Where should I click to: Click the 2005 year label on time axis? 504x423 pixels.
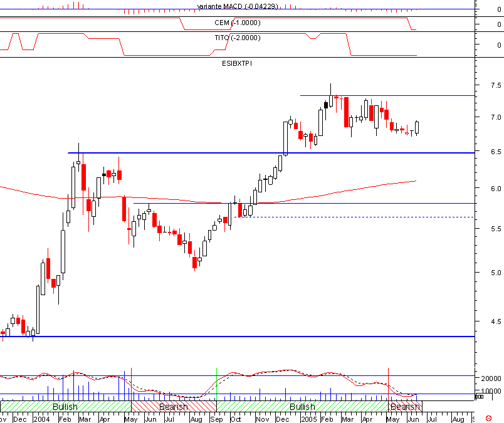click(309, 419)
